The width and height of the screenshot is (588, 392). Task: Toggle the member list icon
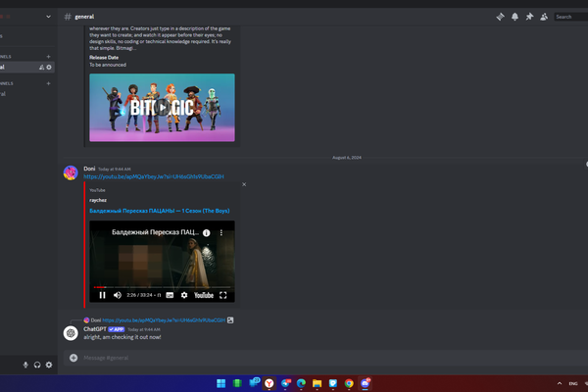point(544,17)
